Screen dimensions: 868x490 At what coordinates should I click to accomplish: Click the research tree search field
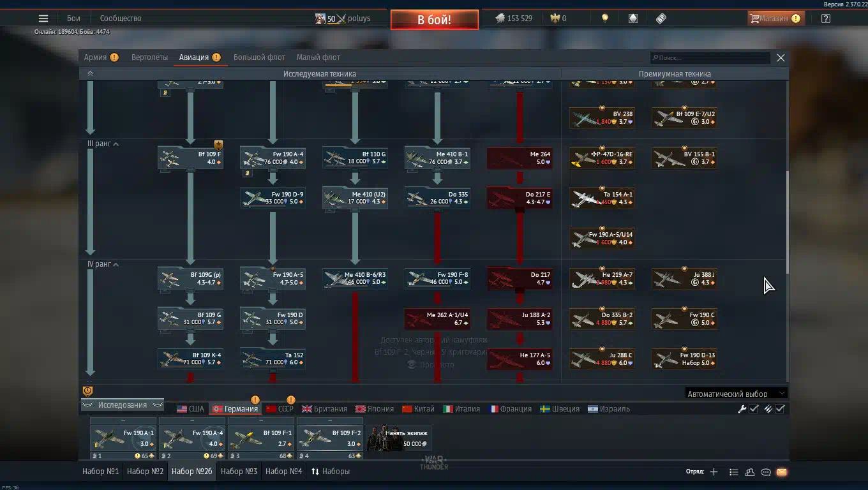[x=710, y=58]
